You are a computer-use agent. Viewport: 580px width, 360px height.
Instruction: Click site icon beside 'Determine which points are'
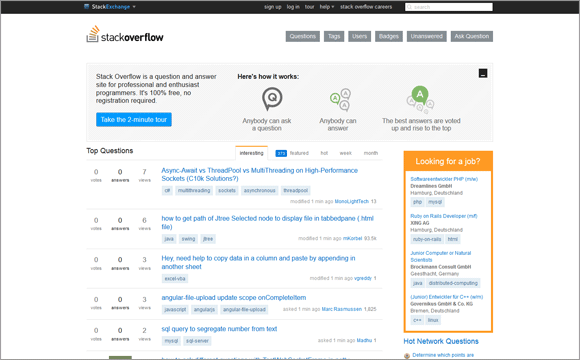407,356
